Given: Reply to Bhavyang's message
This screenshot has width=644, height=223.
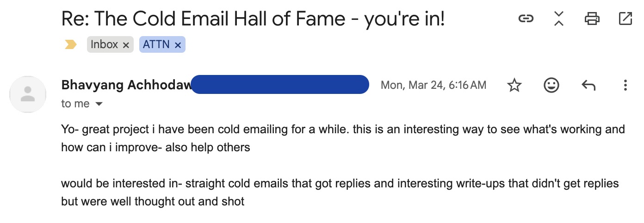Looking at the screenshot, I should click(x=588, y=85).
